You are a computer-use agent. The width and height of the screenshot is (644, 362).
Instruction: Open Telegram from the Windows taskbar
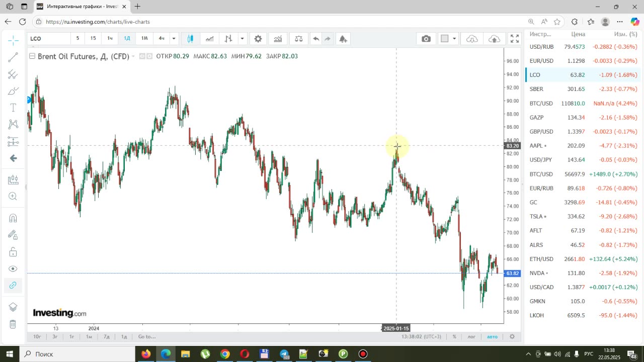click(284, 354)
